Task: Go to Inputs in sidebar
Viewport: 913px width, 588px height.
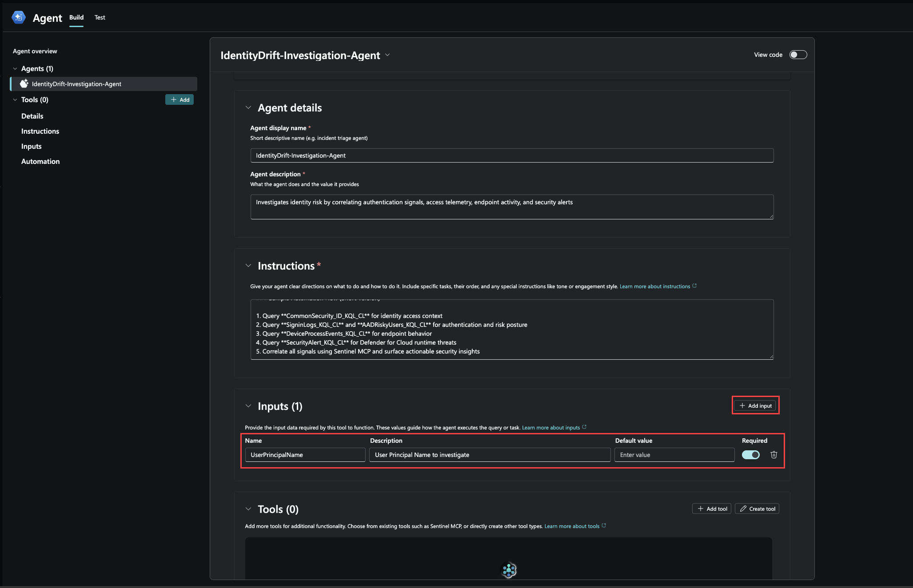Action: click(32, 146)
